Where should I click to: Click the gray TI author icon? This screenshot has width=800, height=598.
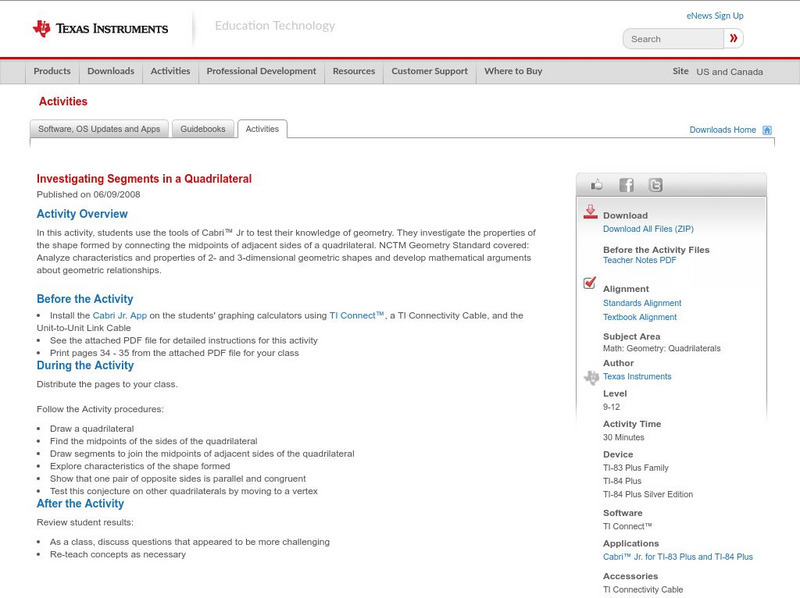pos(591,378)
